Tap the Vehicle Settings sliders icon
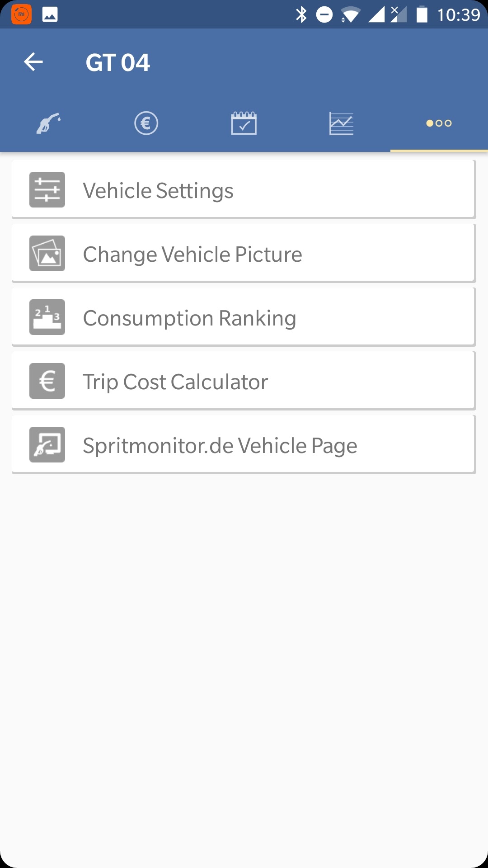Viewport: 488px width, 868px height. coord(47,190)
